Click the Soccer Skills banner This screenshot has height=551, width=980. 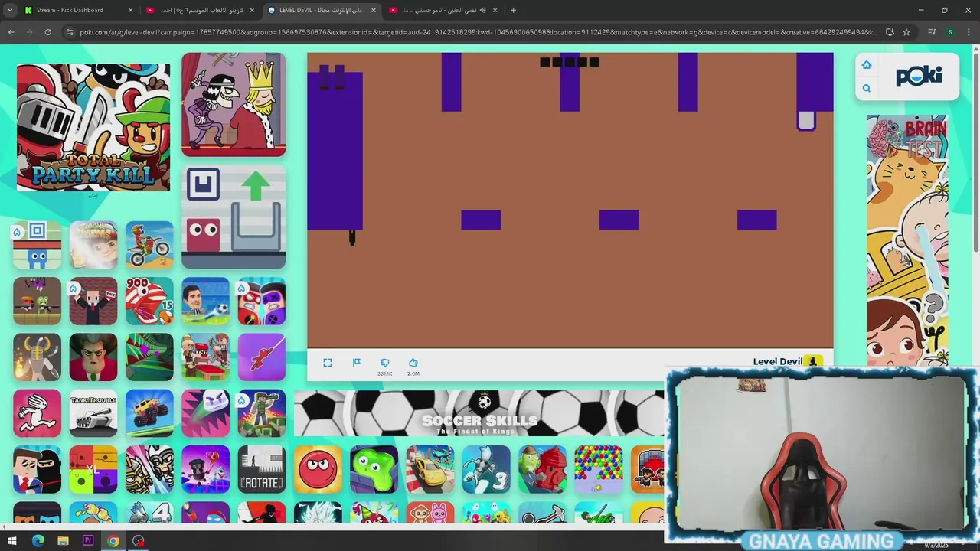(479, 414)
